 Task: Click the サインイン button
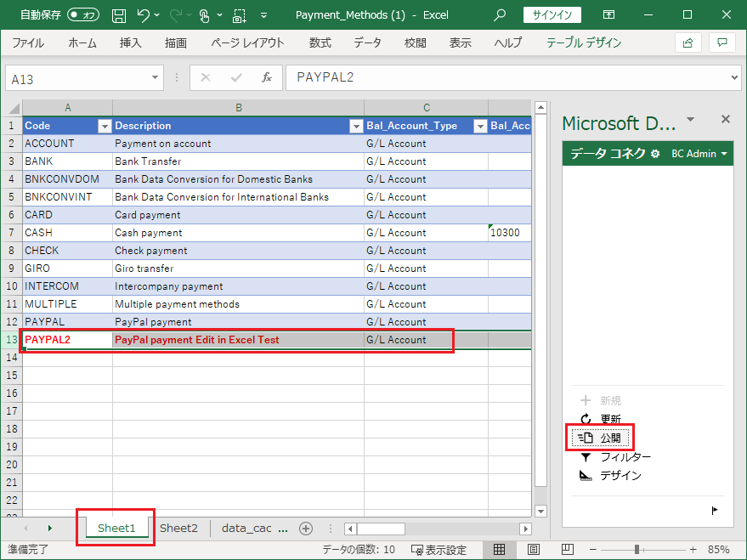pos(552,14)
